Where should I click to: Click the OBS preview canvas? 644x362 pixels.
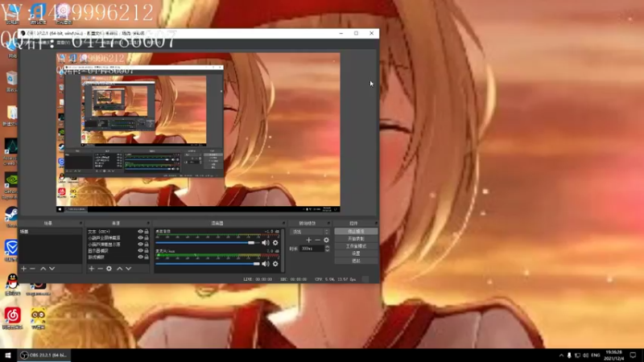[x=198, y=132]
